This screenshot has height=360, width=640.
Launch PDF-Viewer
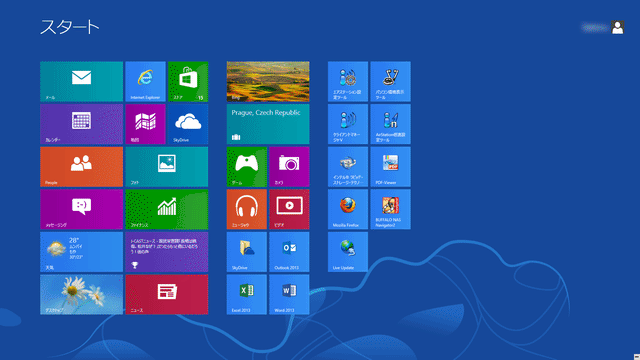pos(391,167)
